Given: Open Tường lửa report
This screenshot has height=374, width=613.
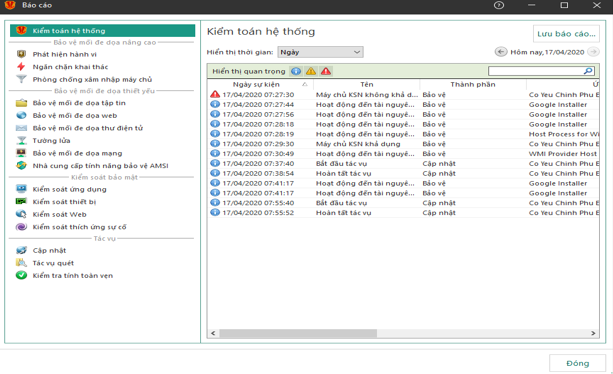Looking at the screenshot, I should [x=52, y=140].
